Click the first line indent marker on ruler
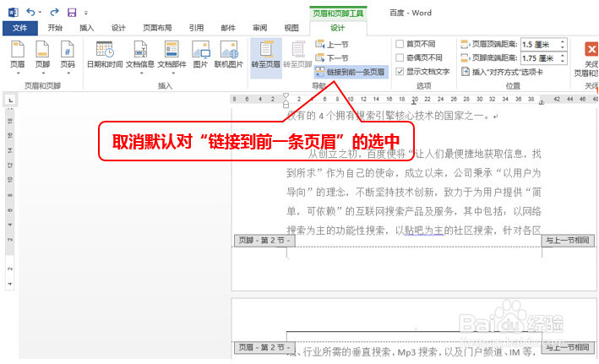The image size is (599, 364). [x=286, y=96]
